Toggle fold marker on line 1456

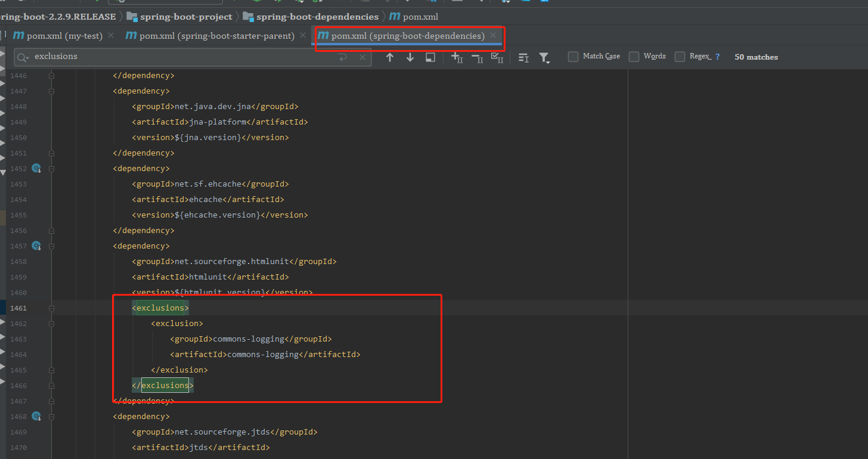tap(51, 231)
